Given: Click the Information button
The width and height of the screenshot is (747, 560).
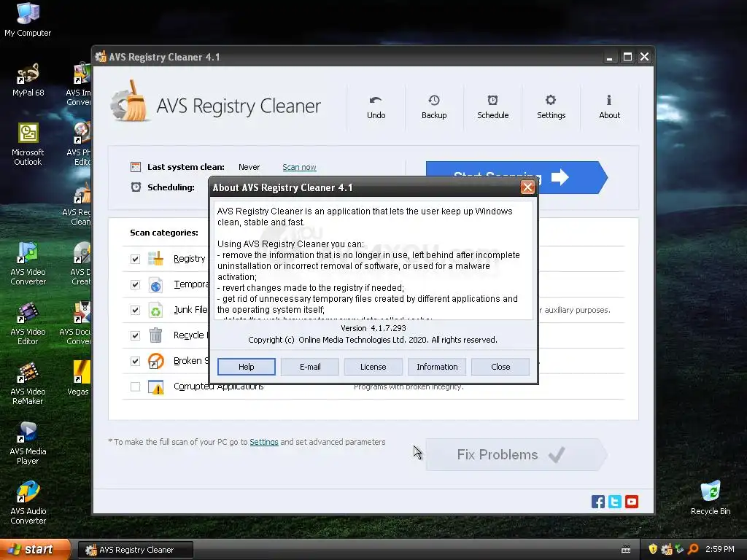Looking at the screenshot, I should 437,367.
